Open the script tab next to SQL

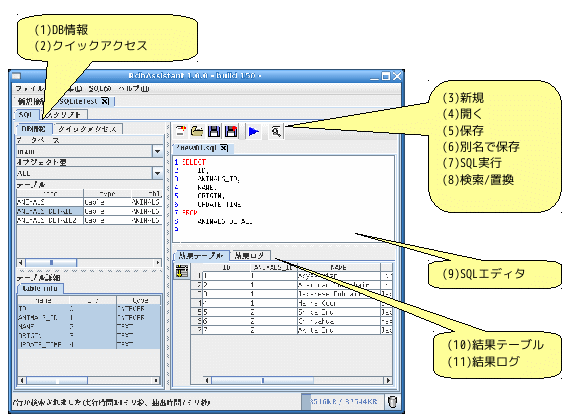click(64, 115)
